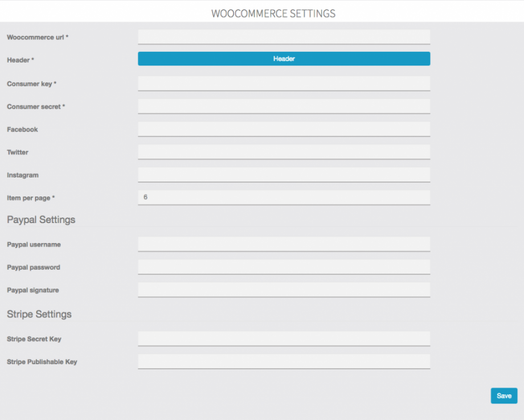Click the Stripe Settings section heading

click(x=39, y=314)
